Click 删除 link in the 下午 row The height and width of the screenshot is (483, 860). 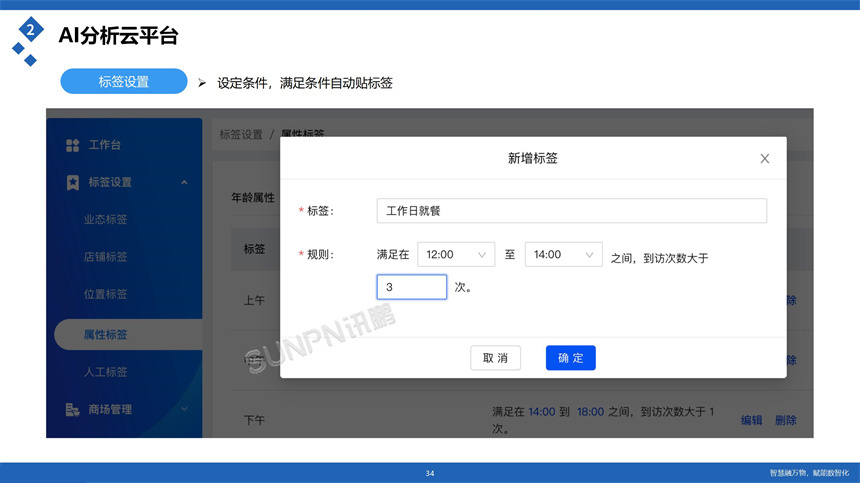point(785,420)
